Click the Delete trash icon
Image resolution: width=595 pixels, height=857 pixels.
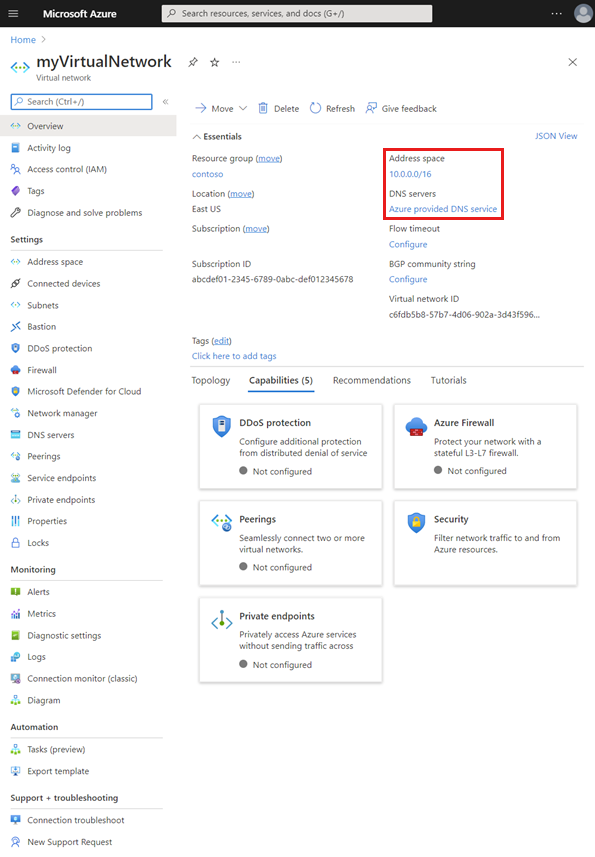[x=263, y=108]
